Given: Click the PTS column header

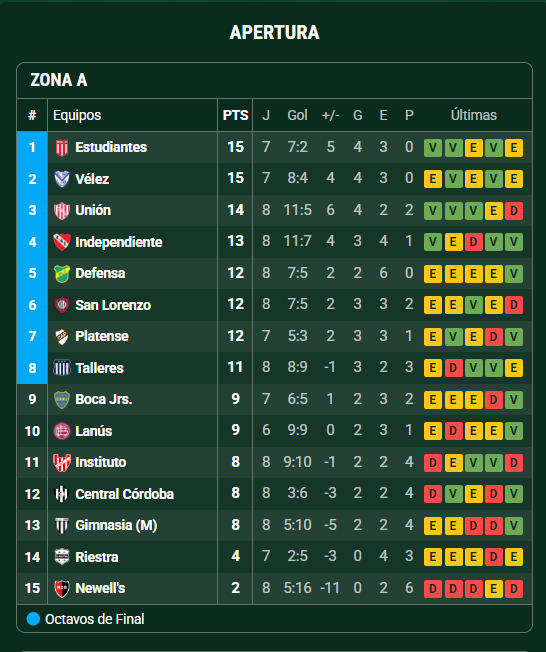Looking at the screenshot, I should pos(235,115).
